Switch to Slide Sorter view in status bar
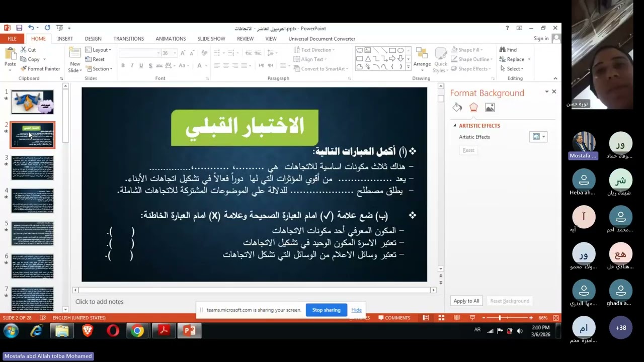The image size is (644, 362). click(441, 318)
